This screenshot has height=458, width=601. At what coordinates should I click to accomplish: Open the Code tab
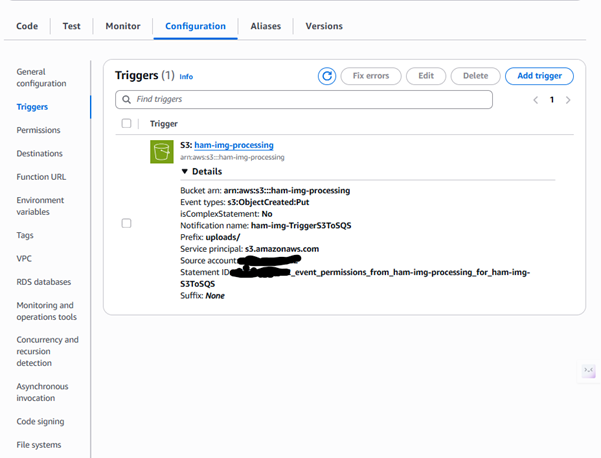point(27,26)
